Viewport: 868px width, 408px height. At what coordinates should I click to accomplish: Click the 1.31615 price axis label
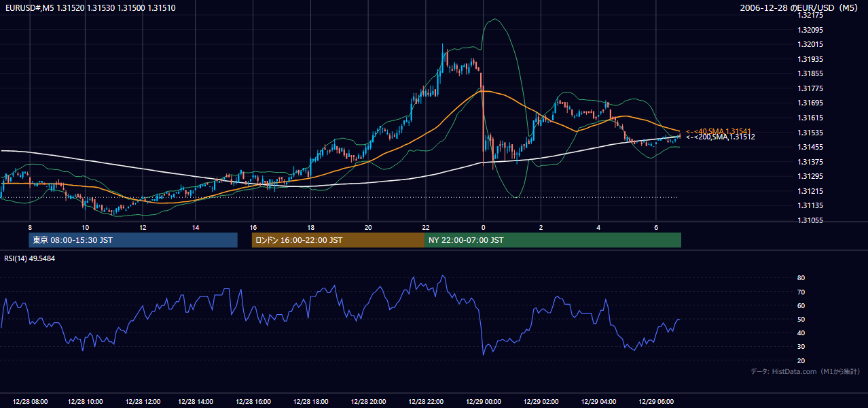810,118
